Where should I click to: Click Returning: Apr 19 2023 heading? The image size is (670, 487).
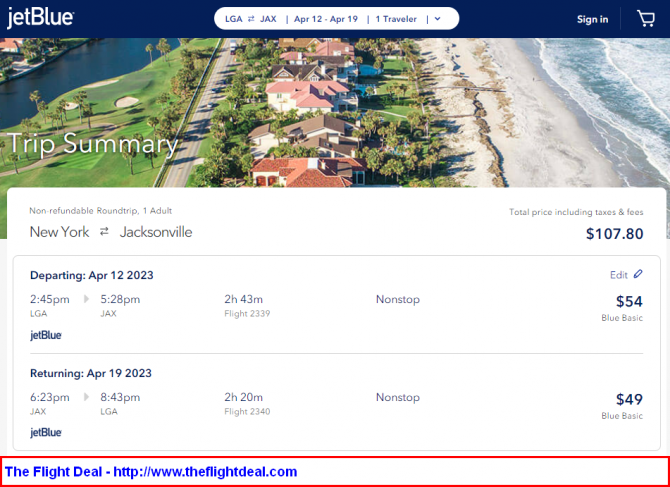coord(91,373)
